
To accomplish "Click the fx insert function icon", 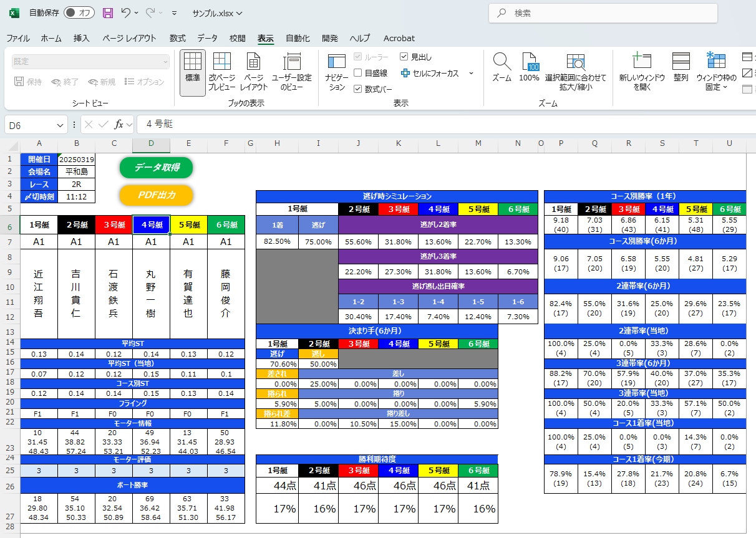I will (x=119, y=125).
